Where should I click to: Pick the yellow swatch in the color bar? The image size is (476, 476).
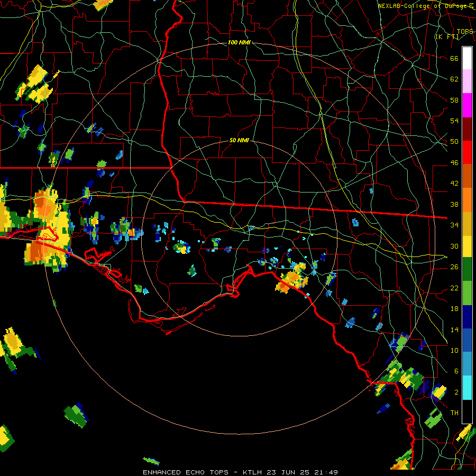tap(467, 246)
